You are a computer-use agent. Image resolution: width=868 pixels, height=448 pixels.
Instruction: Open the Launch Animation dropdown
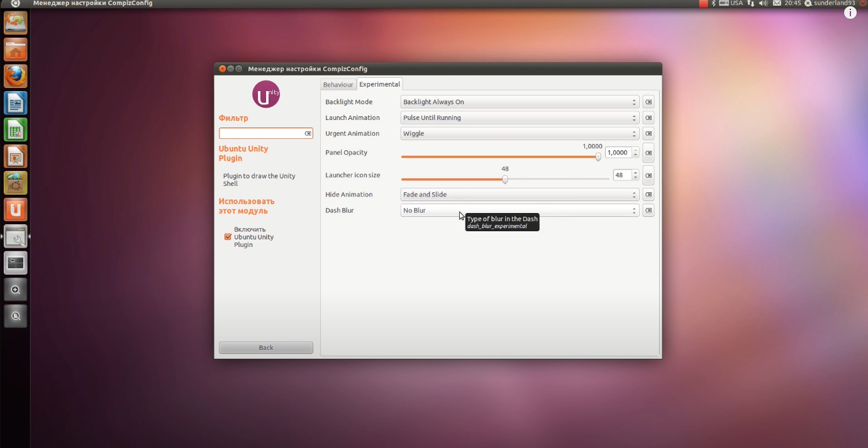(x=520, y=117)
